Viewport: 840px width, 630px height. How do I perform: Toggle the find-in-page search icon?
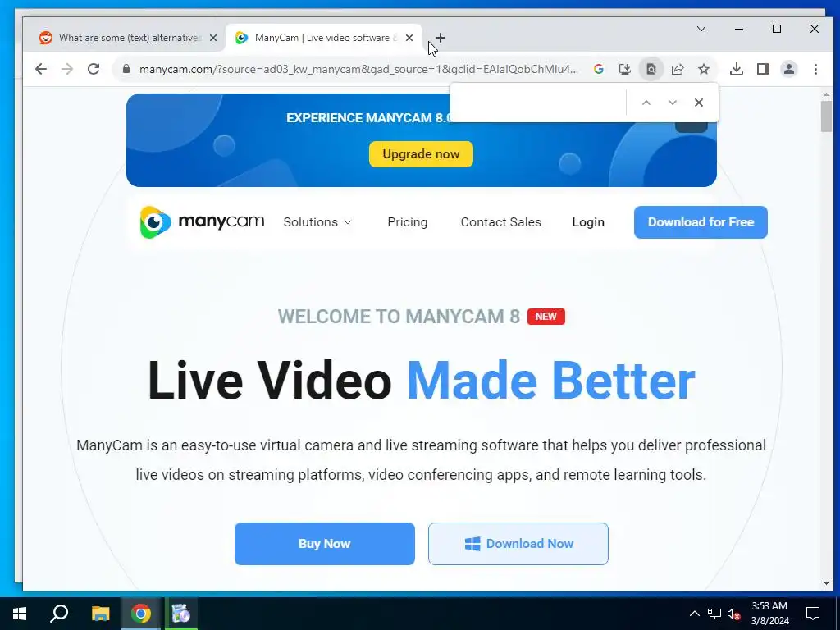[651, 69]
